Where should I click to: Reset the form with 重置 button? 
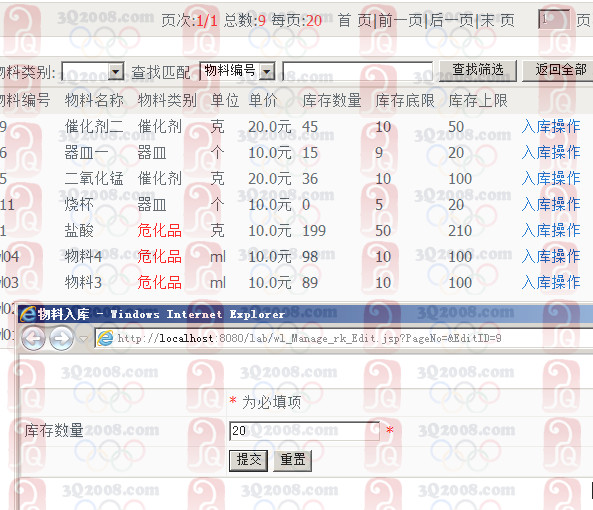292,460
